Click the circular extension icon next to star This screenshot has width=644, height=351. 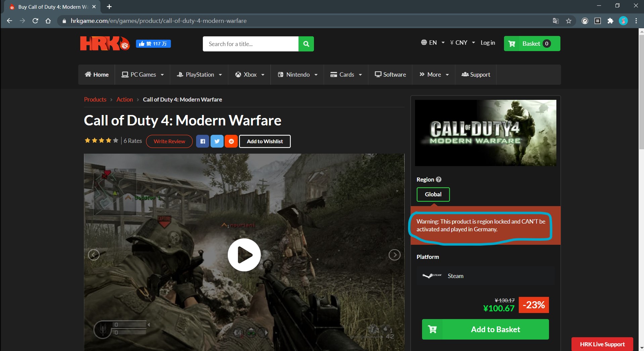[x=585, y=21]
